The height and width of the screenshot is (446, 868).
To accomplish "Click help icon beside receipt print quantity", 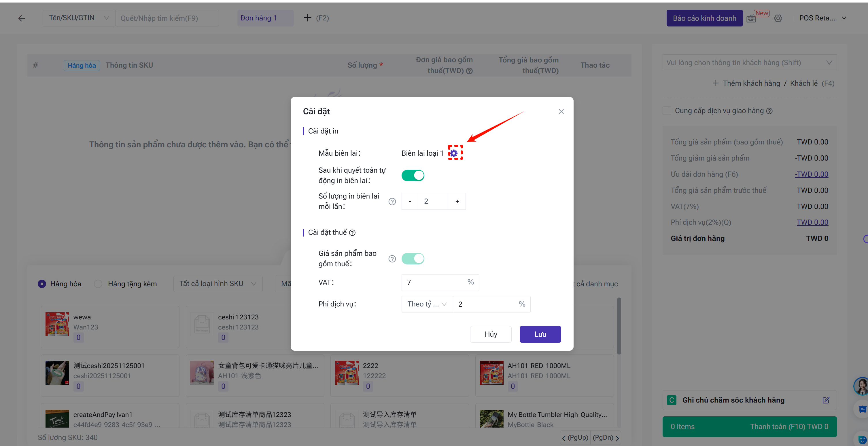I will (392, 201).
